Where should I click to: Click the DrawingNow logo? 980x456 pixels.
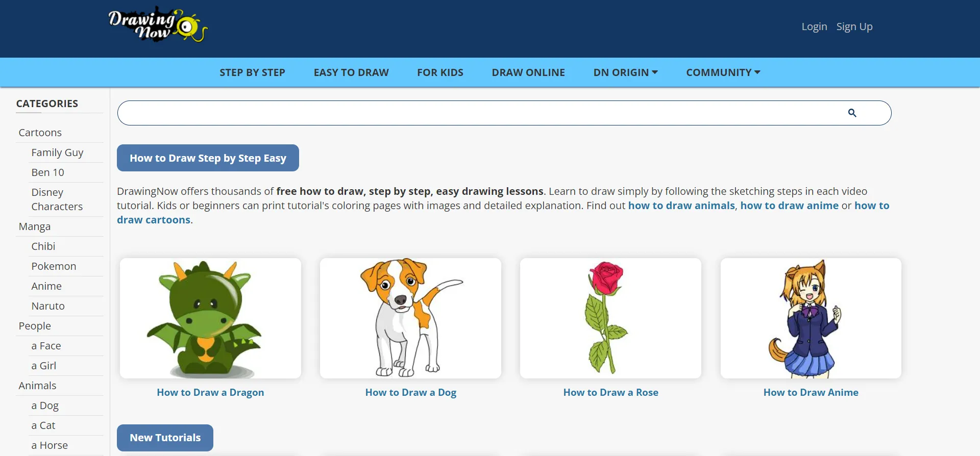tap(158, 24)
